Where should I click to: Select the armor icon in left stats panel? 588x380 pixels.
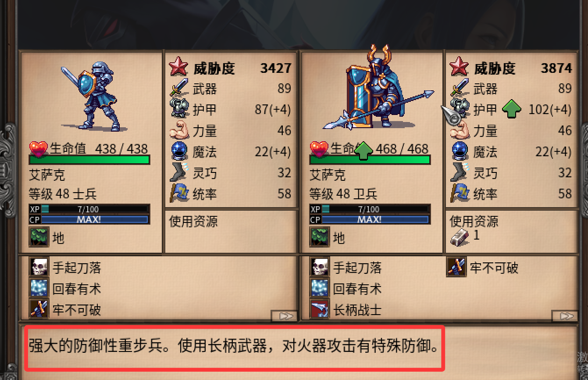click(x=179, y=109)
